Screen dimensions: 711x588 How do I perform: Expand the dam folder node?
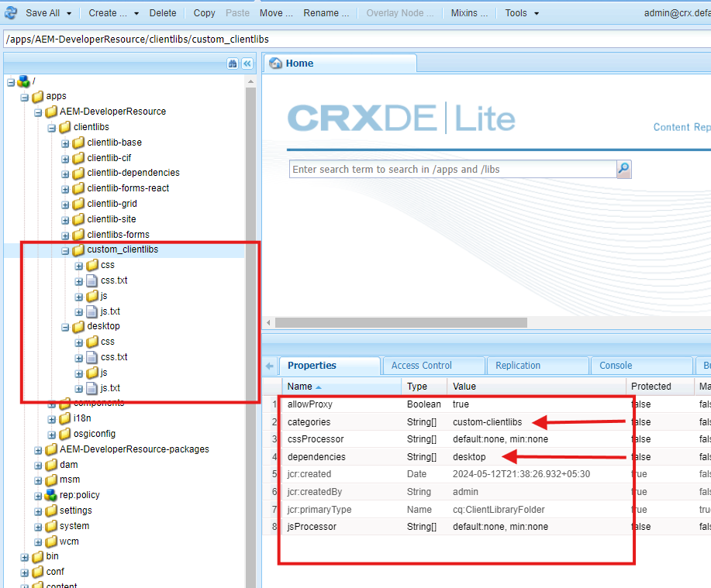tap(38, 465)
